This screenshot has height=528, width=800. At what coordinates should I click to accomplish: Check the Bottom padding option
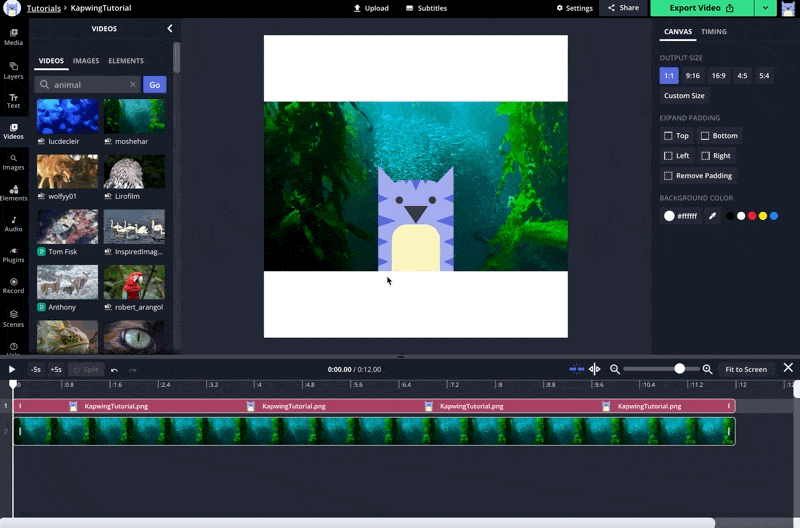(705, 136)
